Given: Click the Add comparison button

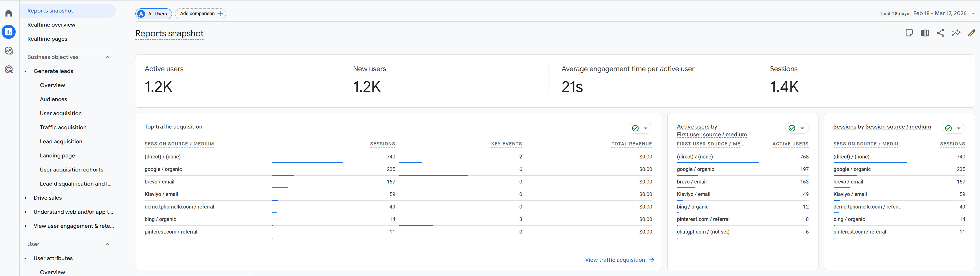Looking at the screenshot, I should click(200, 13).
